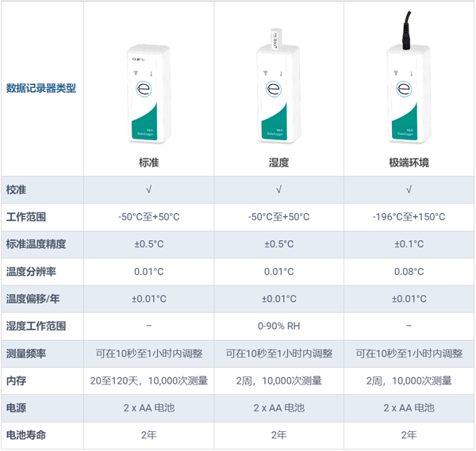Click the 工作范围 row label

(x=26, y=217)
